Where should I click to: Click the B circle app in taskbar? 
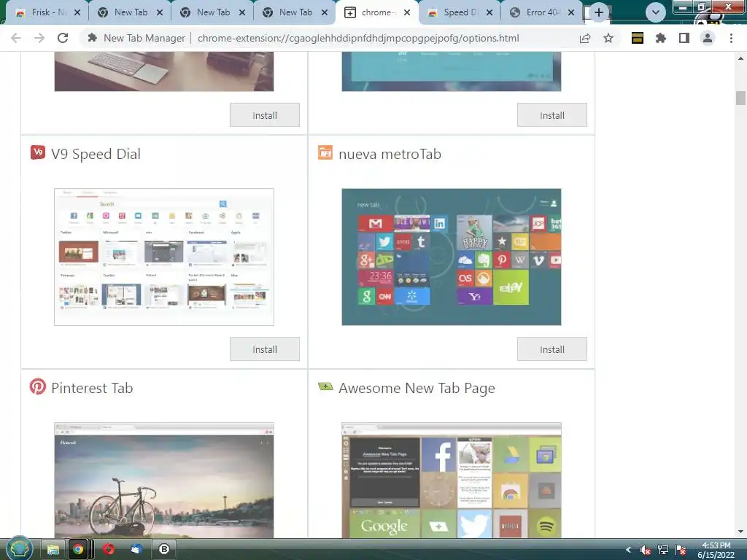(x=164, y=550)
